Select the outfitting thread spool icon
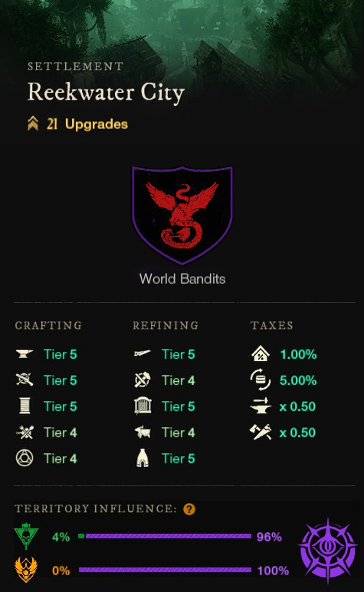This screenshot has width=364, height=592. [25, 406]
